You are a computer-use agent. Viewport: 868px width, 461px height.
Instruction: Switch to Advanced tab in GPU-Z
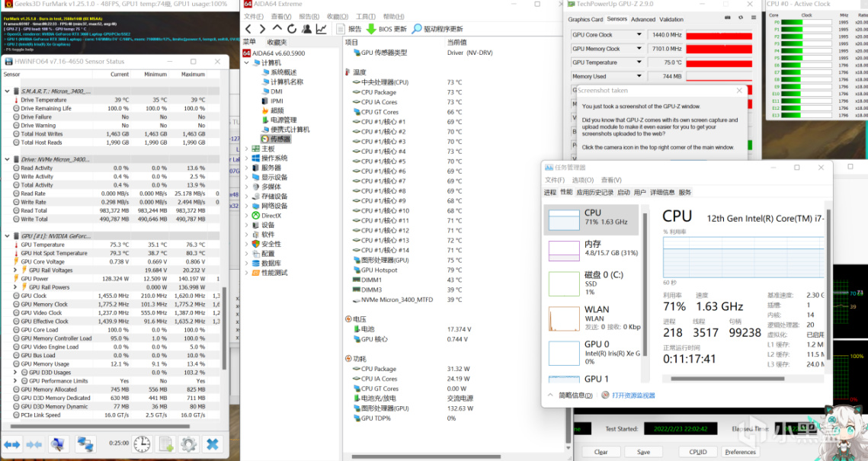(643, 19)
